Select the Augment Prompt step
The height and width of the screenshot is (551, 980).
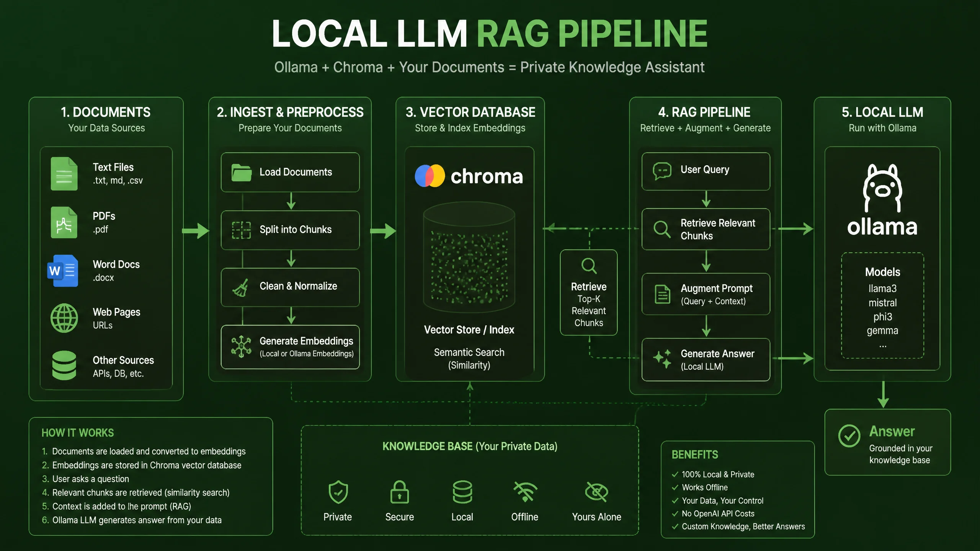(706, 294)
